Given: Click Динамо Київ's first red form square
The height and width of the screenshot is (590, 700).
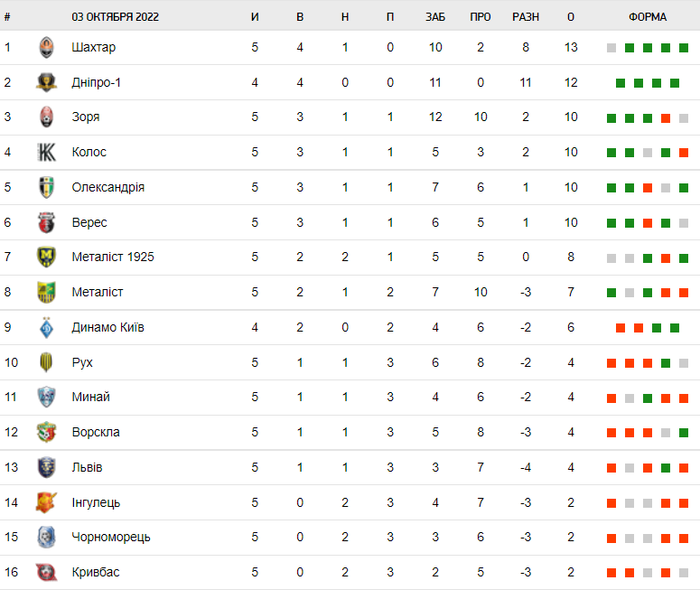Looking at the screenshot, I should tap(621, 328).
